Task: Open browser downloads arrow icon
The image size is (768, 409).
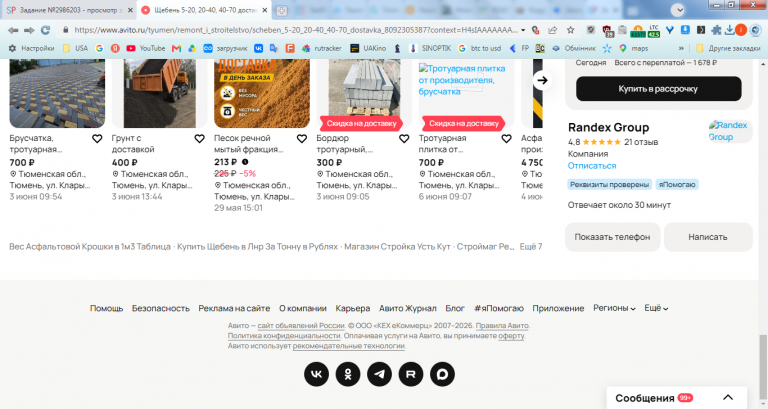Action: [x=729, y=30]
